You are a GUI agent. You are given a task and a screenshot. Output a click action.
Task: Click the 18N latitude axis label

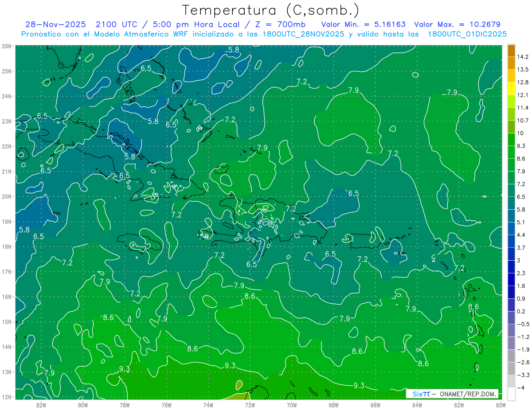pos(6,247)
